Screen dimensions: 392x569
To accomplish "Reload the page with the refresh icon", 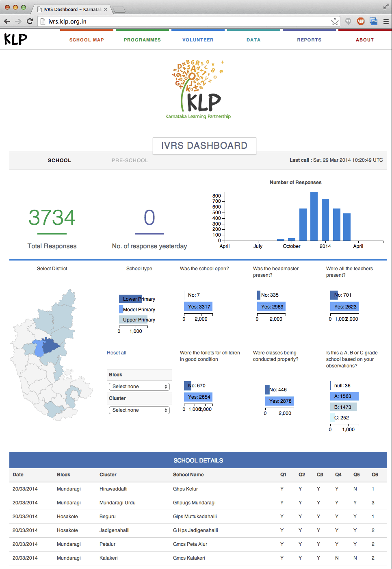I will coord(30,21).
